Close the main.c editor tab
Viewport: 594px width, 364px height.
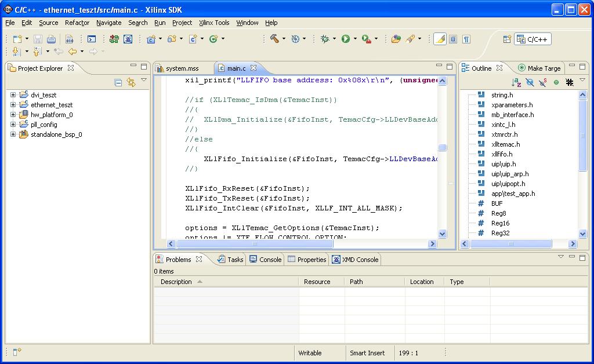(253, 68)
